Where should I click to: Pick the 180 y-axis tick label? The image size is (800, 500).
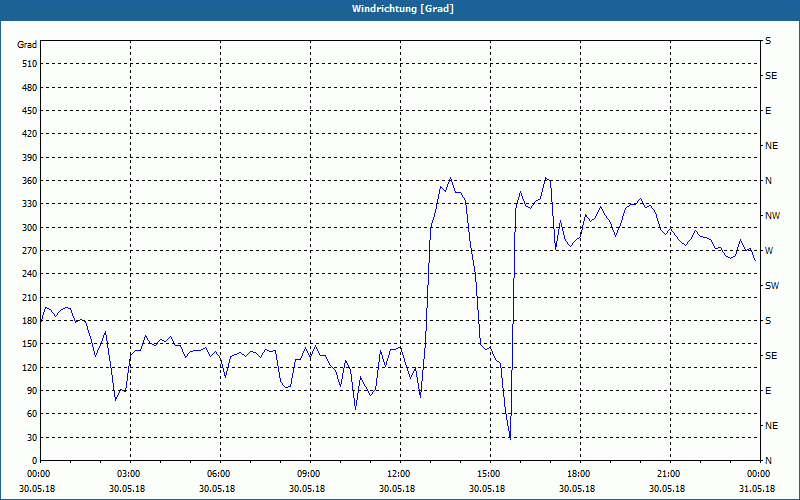tap(30, 321)
